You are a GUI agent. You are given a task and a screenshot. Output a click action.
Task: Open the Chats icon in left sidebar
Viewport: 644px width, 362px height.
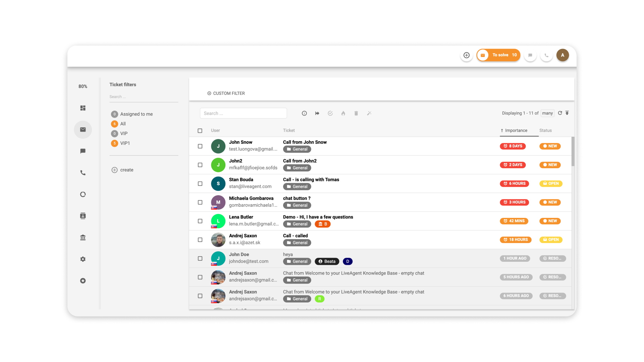83,151
